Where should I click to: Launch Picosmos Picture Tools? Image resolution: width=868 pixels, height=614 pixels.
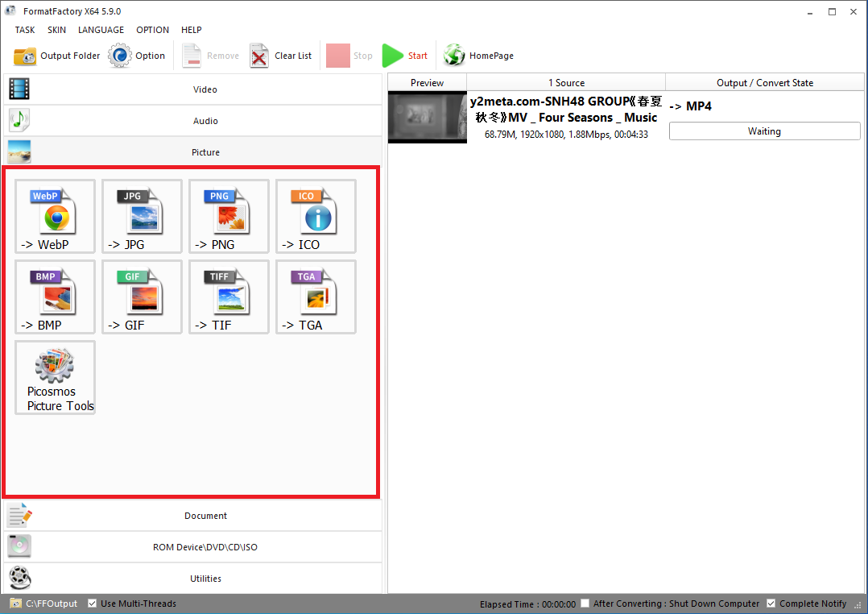point(55,377)
